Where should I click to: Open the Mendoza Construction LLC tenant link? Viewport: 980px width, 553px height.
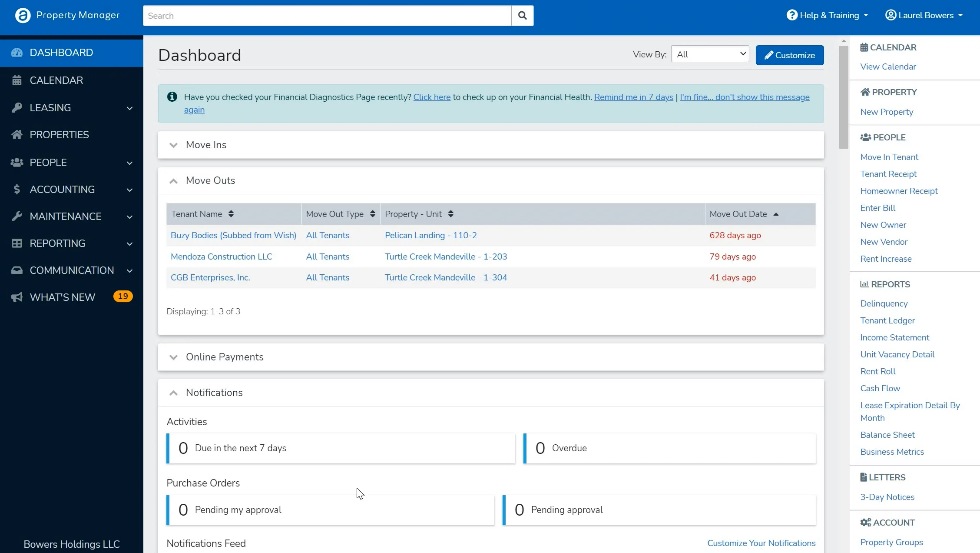coord(221,257)
